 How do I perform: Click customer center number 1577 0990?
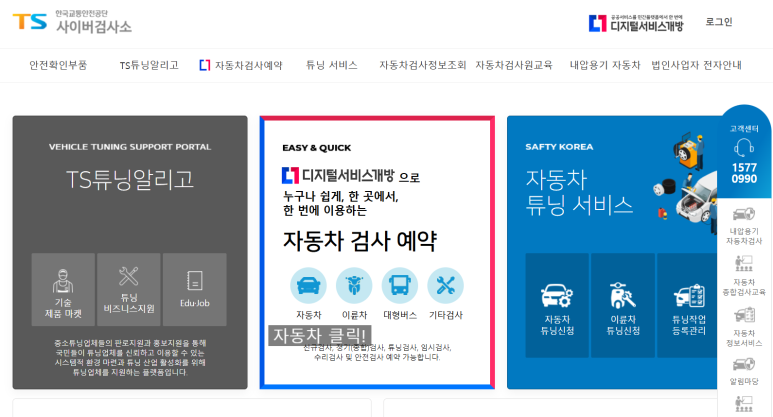(x=744, y=173)
